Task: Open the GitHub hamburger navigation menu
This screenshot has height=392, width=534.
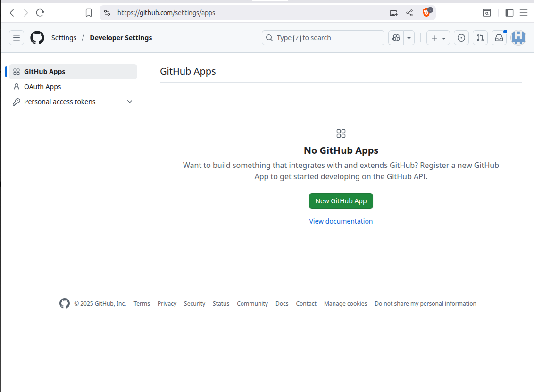Action: click(x=17, y=38)
